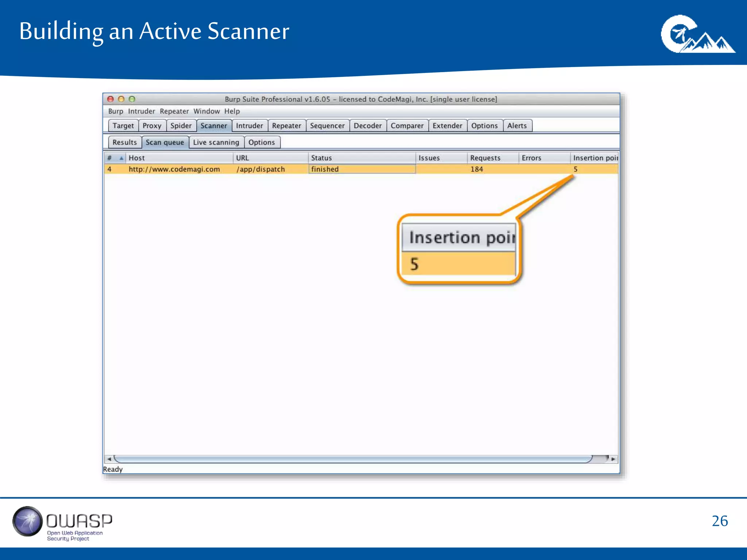The width and height of the screenshot is (747, 560).
Task: Switch to the Target tab
Action: coord(123,126)
